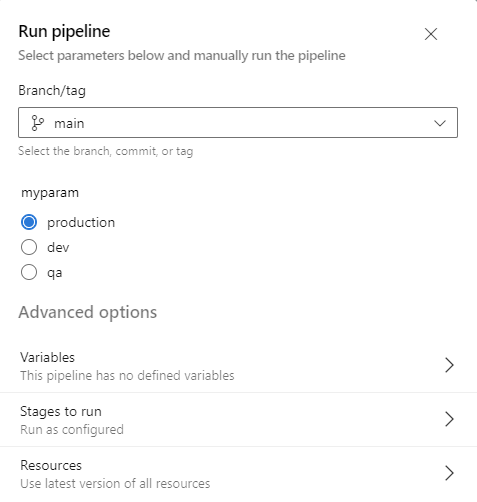This screenshot has width=477, height=502.
Task: Click the Advanced options heading
Action: [x=88, y=312]
